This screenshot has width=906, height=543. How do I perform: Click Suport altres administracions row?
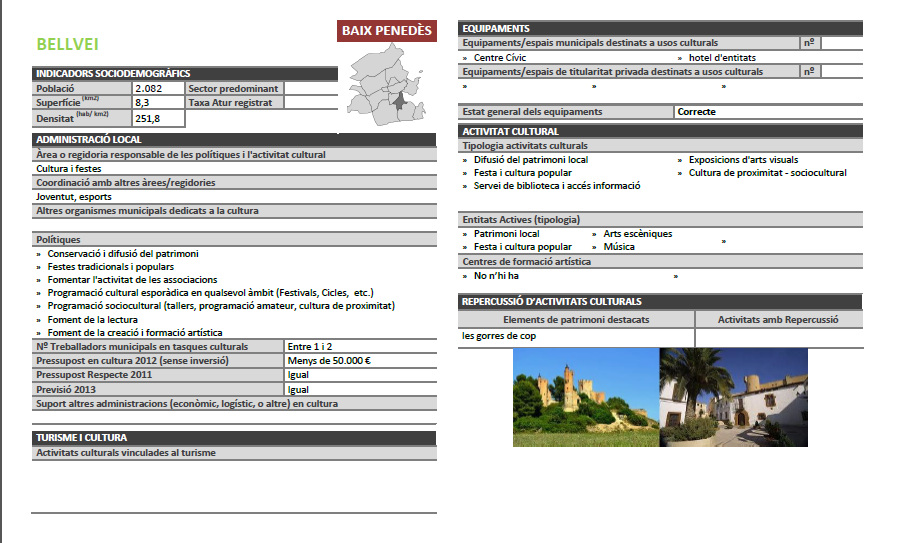tap(234, 404)
